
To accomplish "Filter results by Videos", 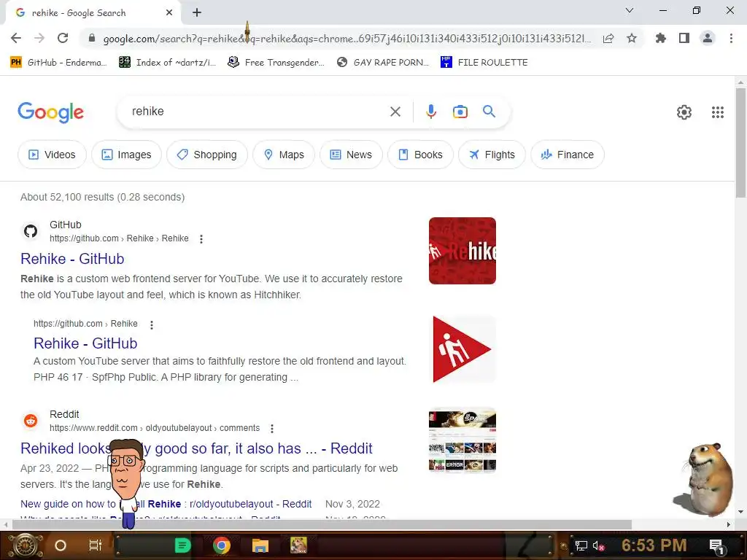I will pos(52,155).
